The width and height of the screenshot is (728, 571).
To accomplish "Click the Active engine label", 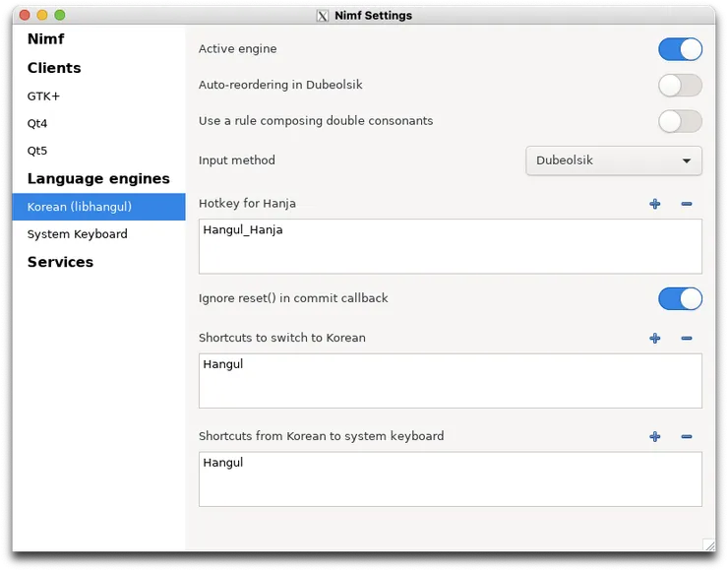I will coord(238,49).
